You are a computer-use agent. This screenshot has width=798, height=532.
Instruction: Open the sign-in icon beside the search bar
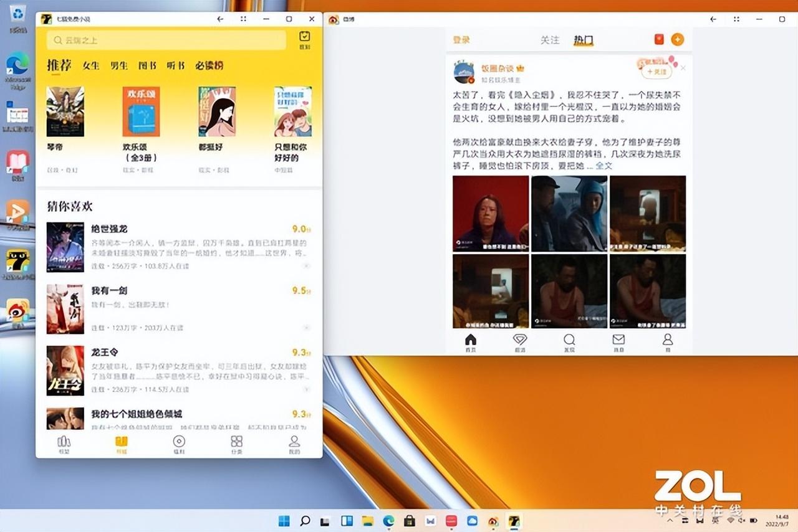click(304, 39)
